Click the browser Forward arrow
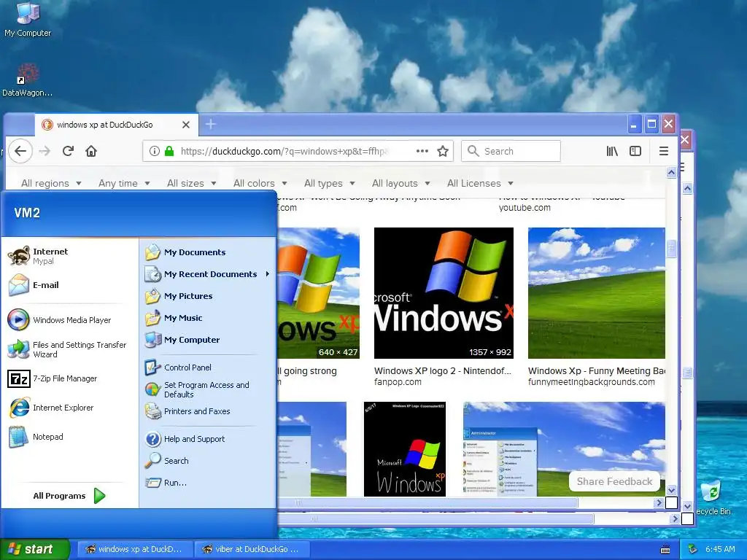Screen dimensions: 747x560 click(44, 151)
